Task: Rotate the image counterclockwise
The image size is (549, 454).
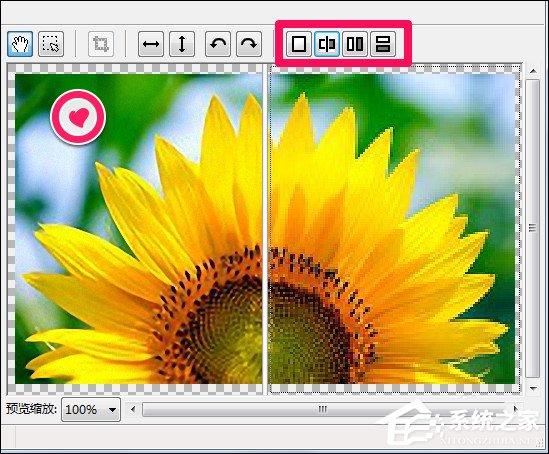Action: (218, 44)
